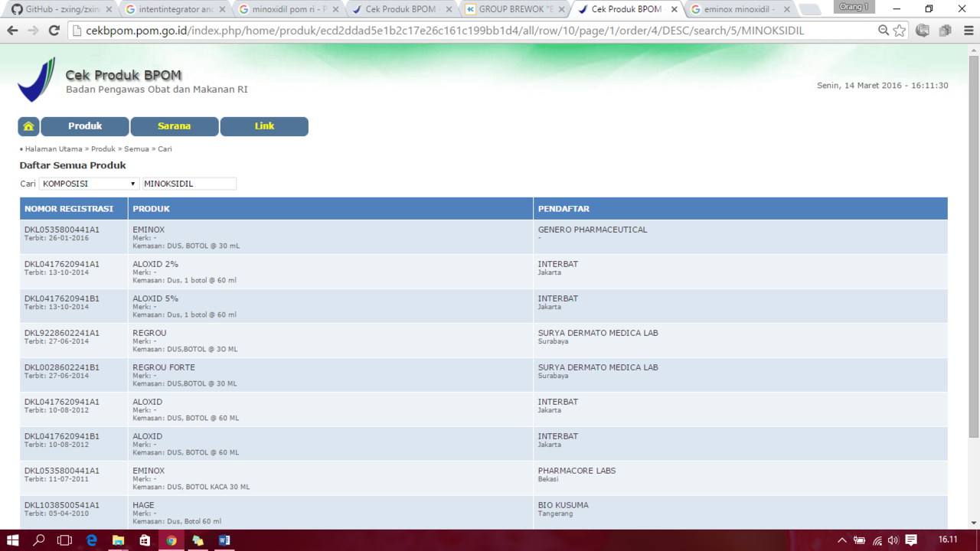Open the Windows Start menu
This screenshot has width=980, height=551.
tap(12, 540)
